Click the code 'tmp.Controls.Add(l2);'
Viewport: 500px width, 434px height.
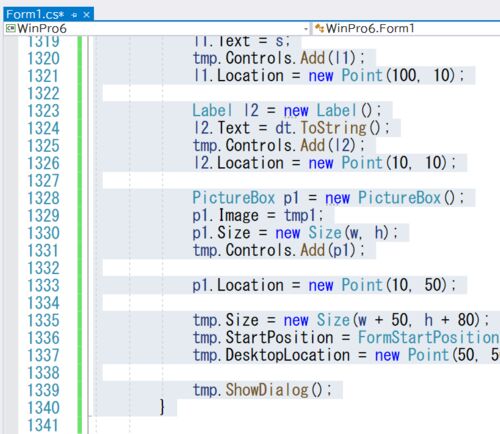tap(279, 145)
